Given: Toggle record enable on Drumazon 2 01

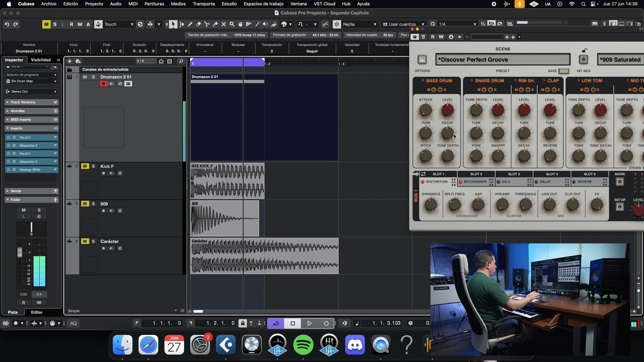Looking at the screenshot, I should pyautogui.click(x=103, y=84).
